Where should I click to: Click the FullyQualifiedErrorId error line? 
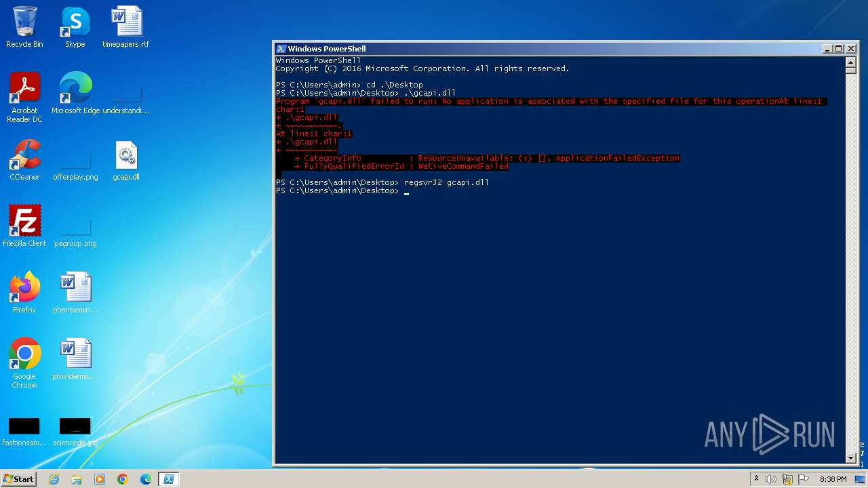[401, 166]
